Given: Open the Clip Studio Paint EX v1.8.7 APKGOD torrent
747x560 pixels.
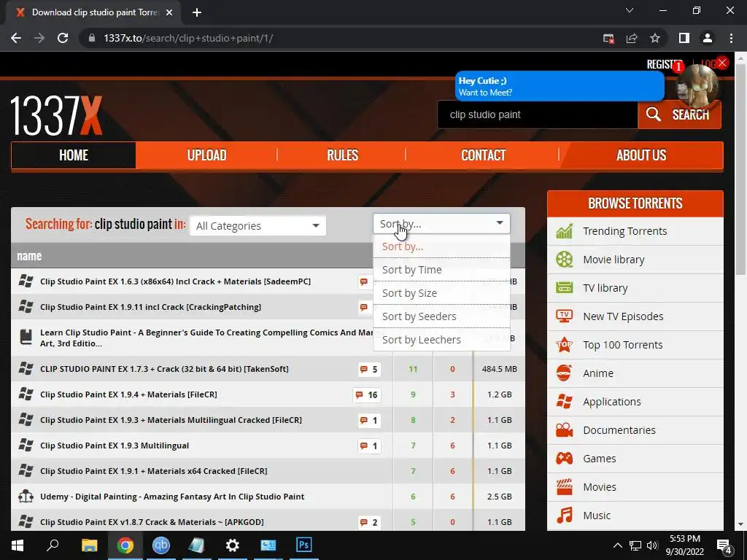Looking at the screenshot, I should pyautogui.click(x=152, y=522).
